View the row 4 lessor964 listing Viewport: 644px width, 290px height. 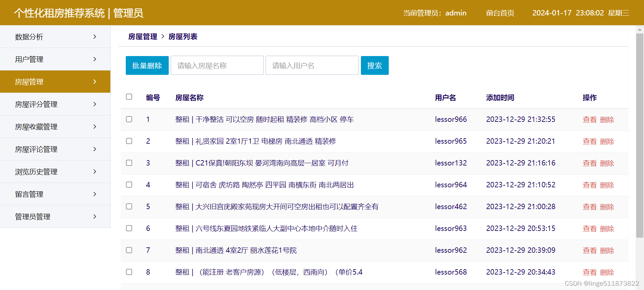tap(590, 185)
